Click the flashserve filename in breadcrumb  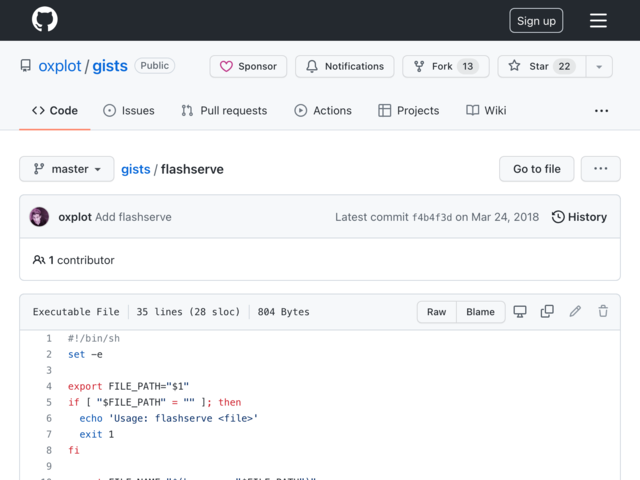(x=192, y=169)
